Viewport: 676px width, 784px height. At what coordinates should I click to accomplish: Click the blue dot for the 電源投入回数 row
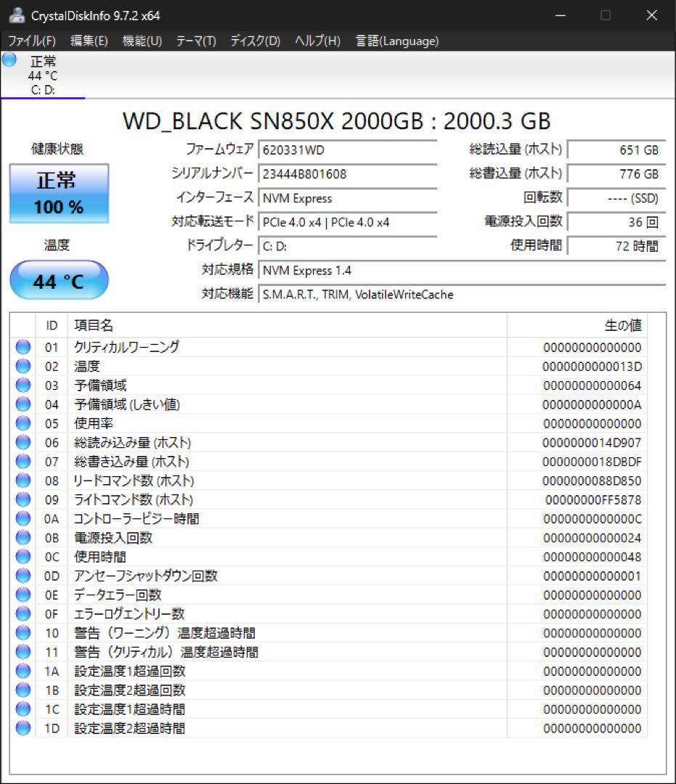pyautogui.click(x=23, y=538)
